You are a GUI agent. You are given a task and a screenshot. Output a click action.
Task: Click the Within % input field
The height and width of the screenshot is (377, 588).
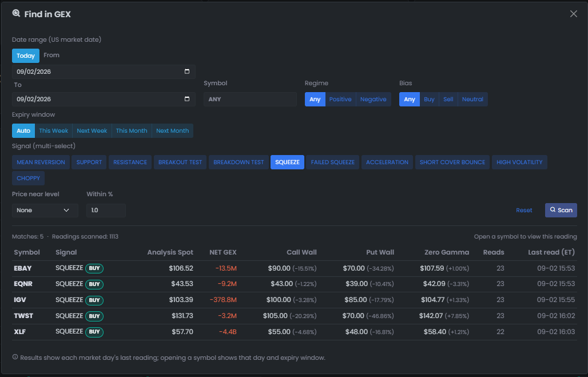click(x=106, y=211)
